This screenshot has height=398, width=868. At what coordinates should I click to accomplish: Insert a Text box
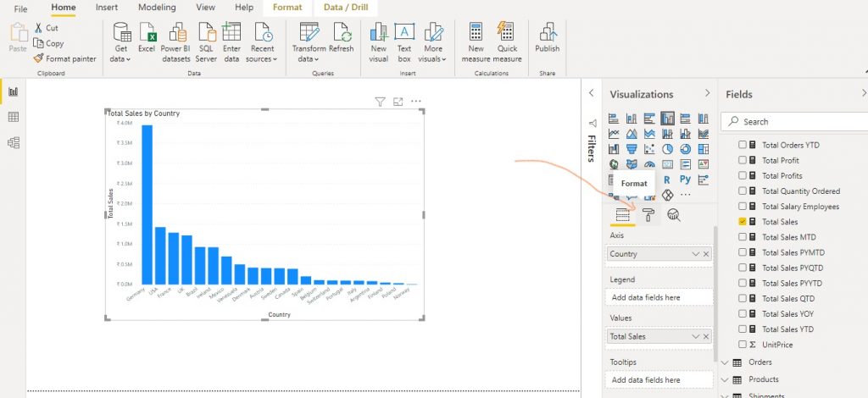tap(404, 42)
